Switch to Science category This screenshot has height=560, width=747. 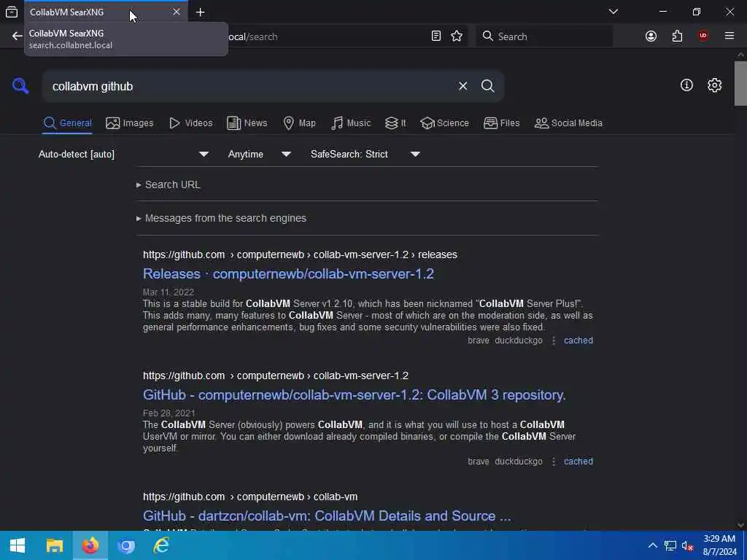click(444, 122)
